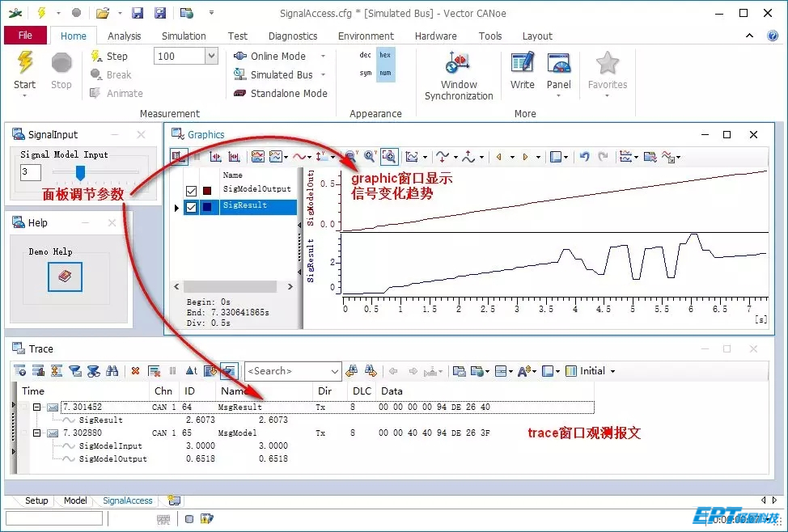The height and width of the screenshot is (532, 788).
Task: Open the Simulated Bus dropdown arrow
Action: tap(323, 74)
